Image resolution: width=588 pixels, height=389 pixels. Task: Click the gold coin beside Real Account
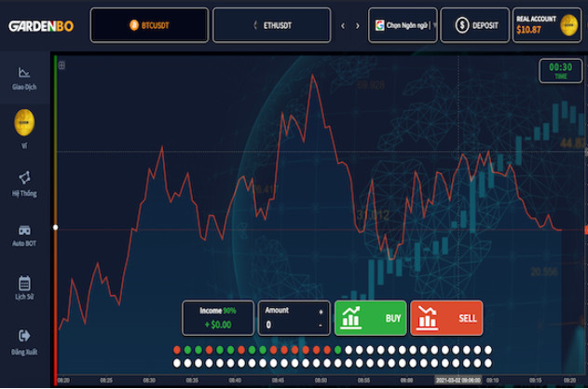click(567, 26)
